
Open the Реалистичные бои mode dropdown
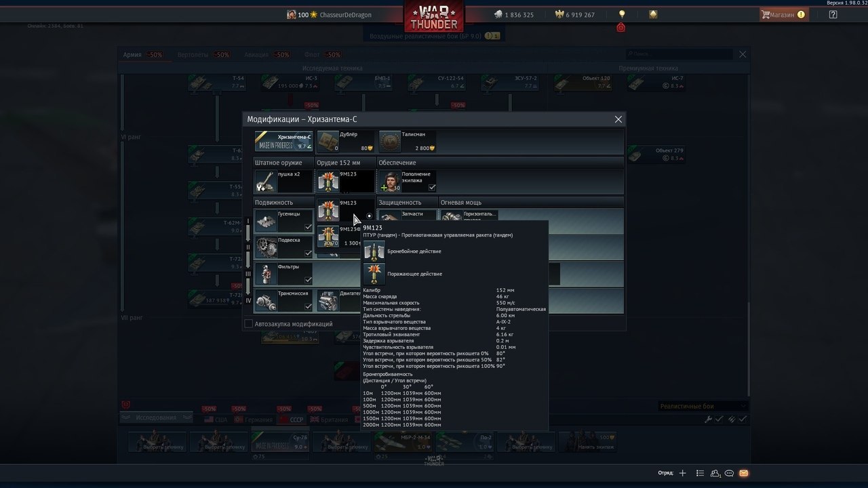coord(703,406)
